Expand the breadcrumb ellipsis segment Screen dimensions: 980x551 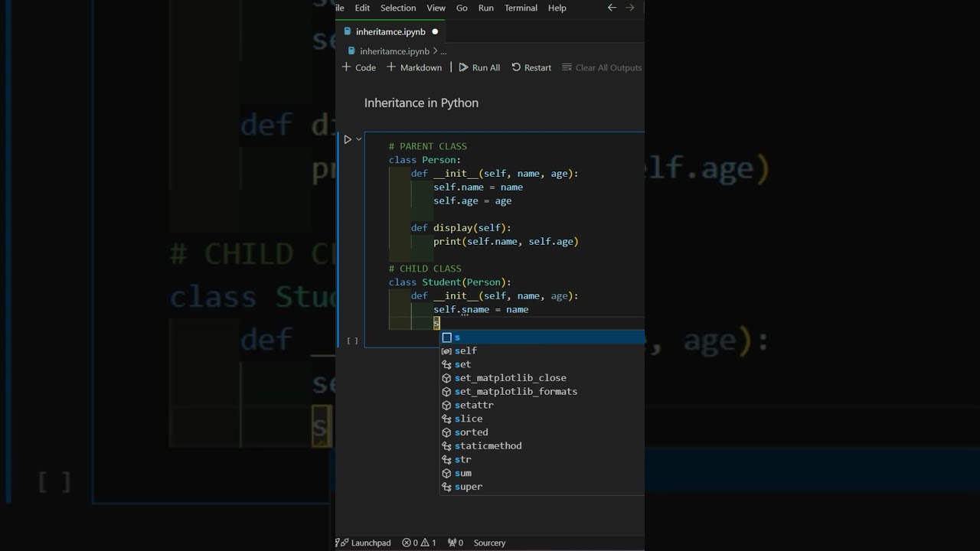pyautogui.click(x=443, y=51)
